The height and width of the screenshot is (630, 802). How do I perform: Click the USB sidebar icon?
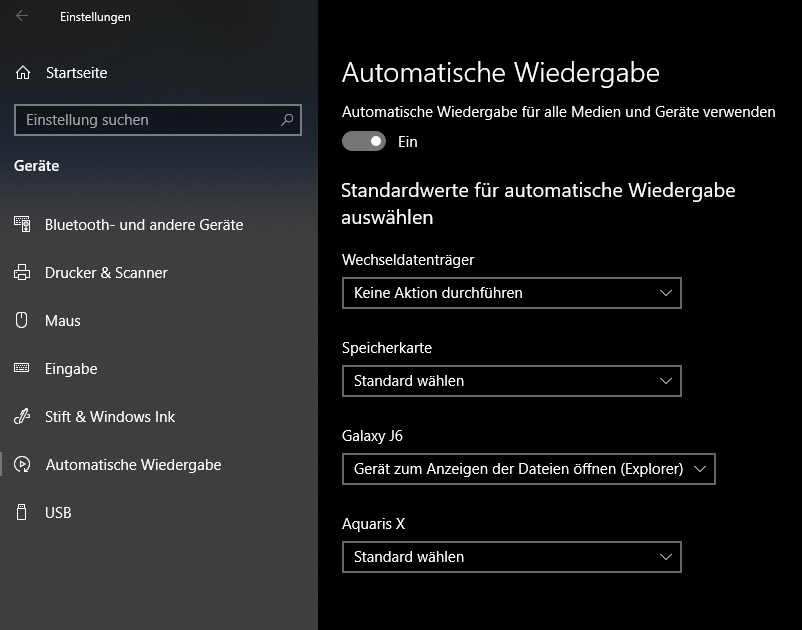coord(22,513)
